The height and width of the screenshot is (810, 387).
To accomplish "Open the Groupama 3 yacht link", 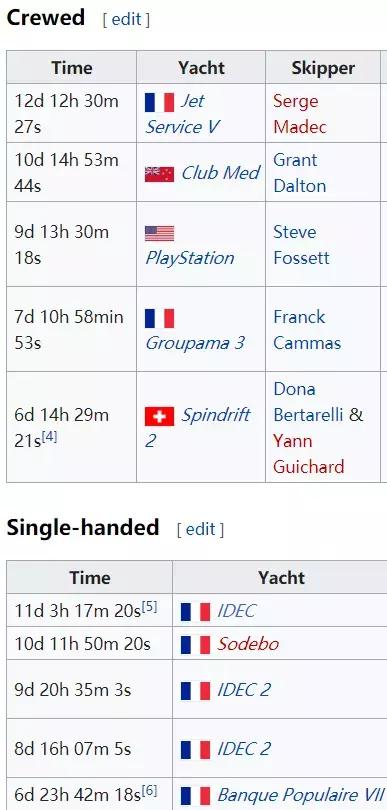I will 195,343.
